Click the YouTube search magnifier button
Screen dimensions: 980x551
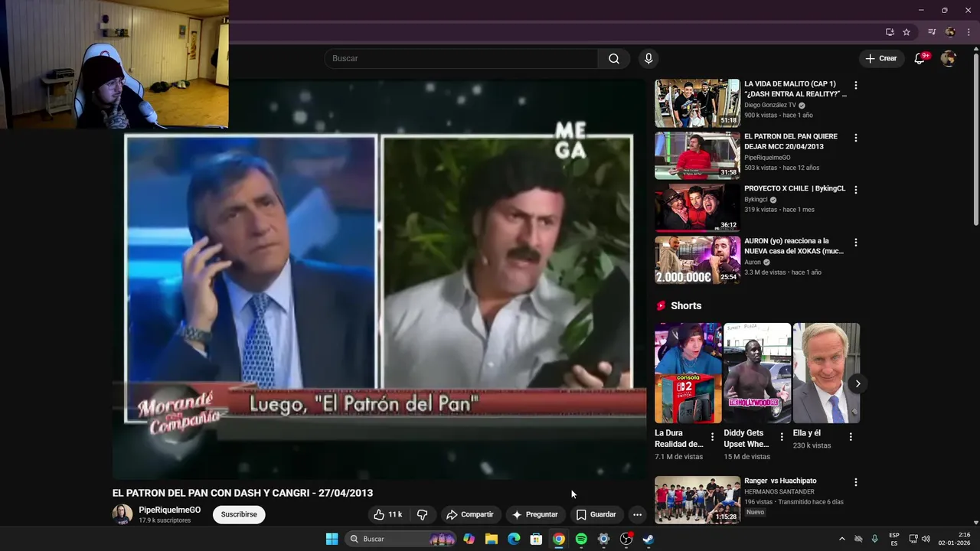(x=614, y=59)
